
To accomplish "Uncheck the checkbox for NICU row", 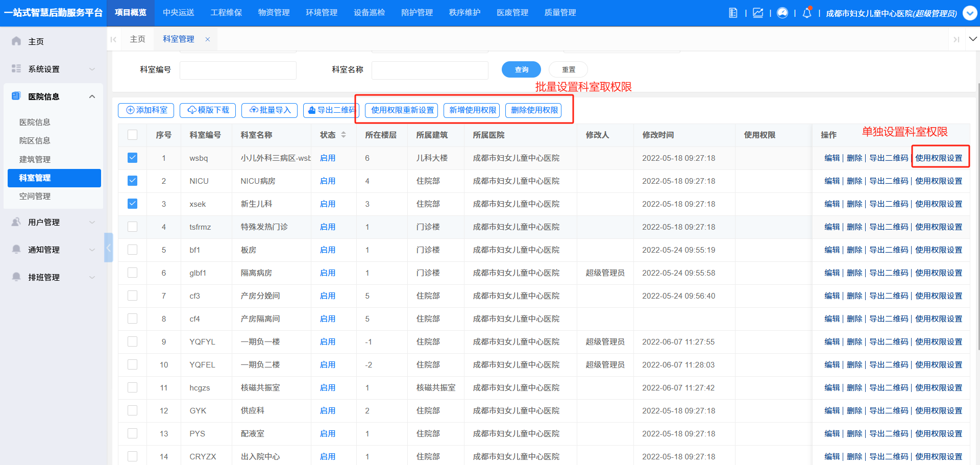I will tap(132, 181).
